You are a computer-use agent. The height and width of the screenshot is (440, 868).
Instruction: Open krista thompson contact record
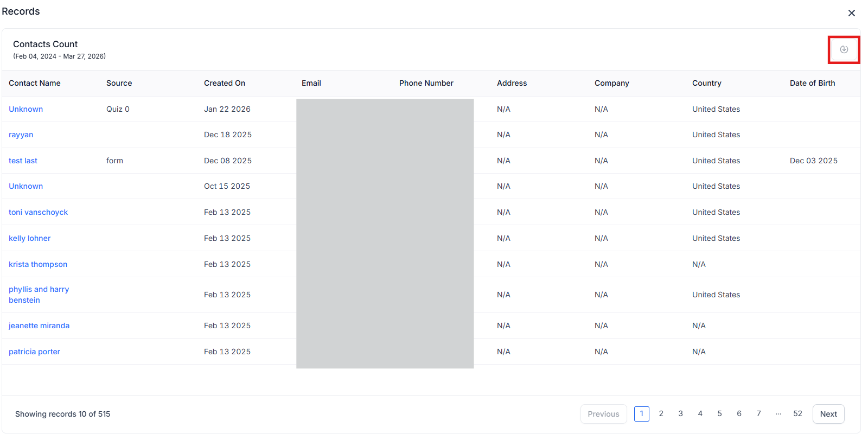tap(38, 264)
